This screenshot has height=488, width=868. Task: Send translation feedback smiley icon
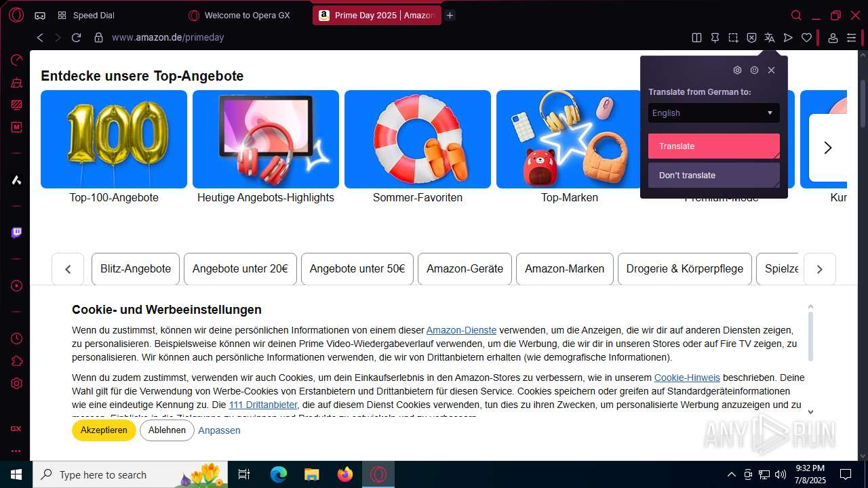pos(754,70)
